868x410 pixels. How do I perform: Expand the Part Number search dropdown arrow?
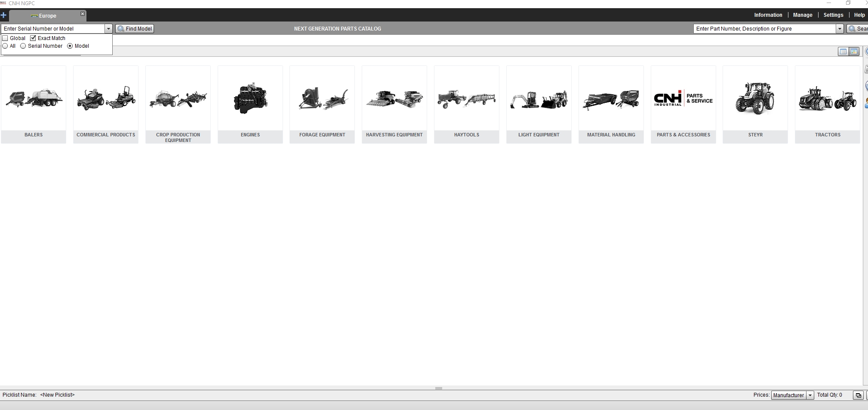click(x=839, y=29)
